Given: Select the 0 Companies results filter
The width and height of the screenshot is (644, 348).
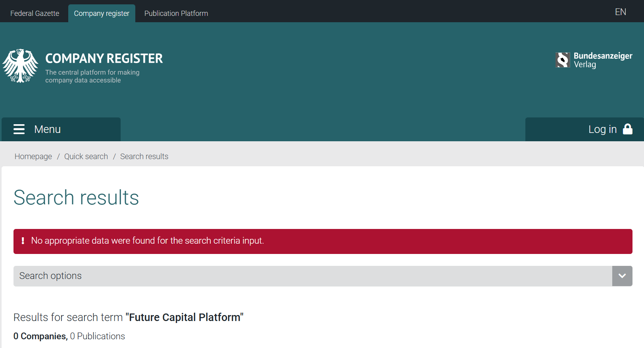Looking at the screenshot, I should click(40, 336).
